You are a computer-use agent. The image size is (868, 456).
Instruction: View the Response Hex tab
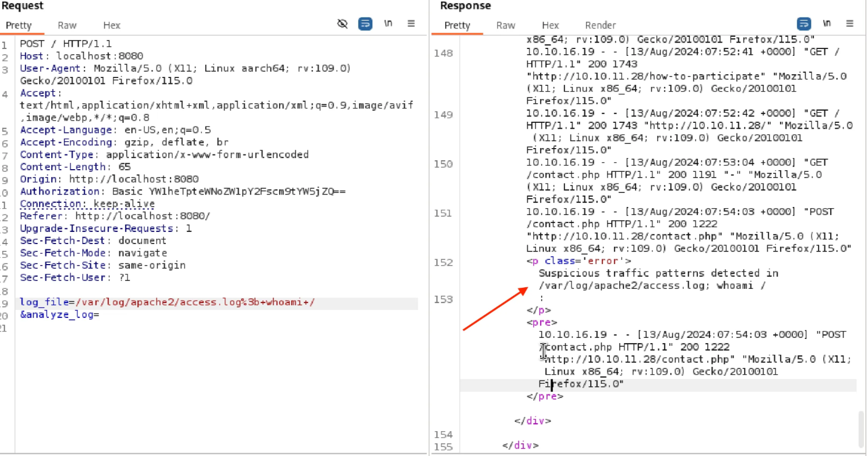click(550, 25)
